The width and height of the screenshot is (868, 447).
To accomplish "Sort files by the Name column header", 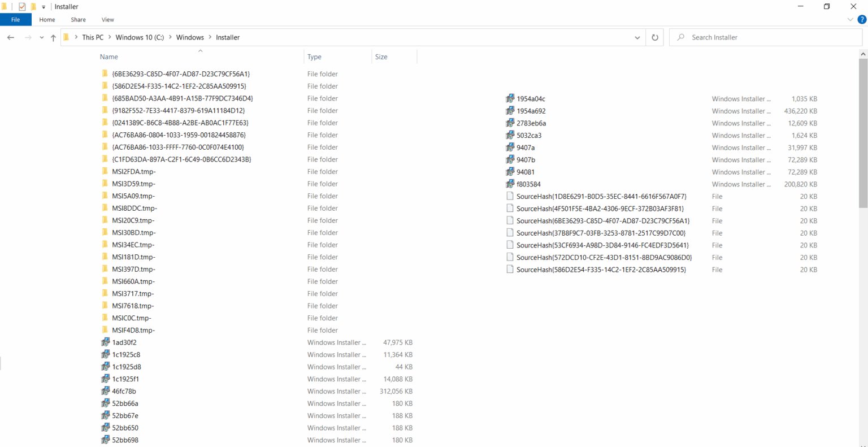I will tap(109, 57).
